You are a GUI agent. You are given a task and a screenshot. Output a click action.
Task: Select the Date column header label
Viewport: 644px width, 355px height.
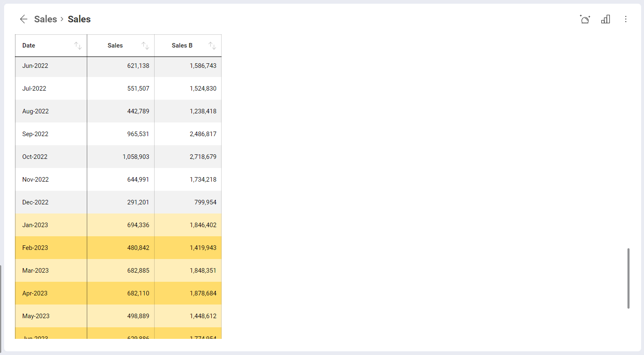click(29, 46)
